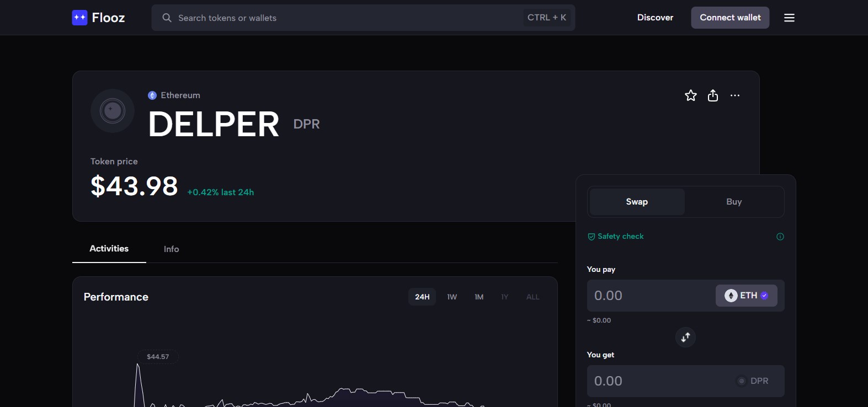Click the Flooz logo icon

pyautogui.click(x=80, y=18)
